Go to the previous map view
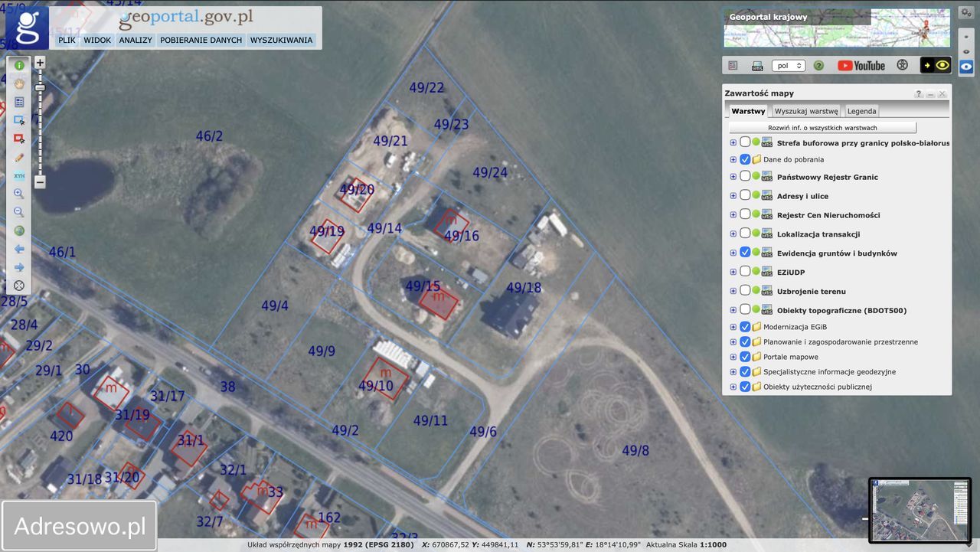Viewport: 980px width, 552px height. point(19,249)
